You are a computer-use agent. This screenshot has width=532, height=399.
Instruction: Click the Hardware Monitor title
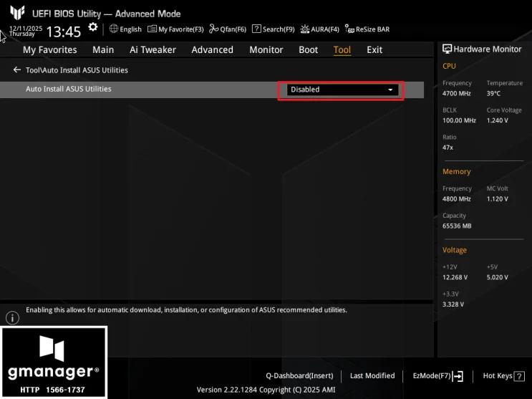click(487, 49)
